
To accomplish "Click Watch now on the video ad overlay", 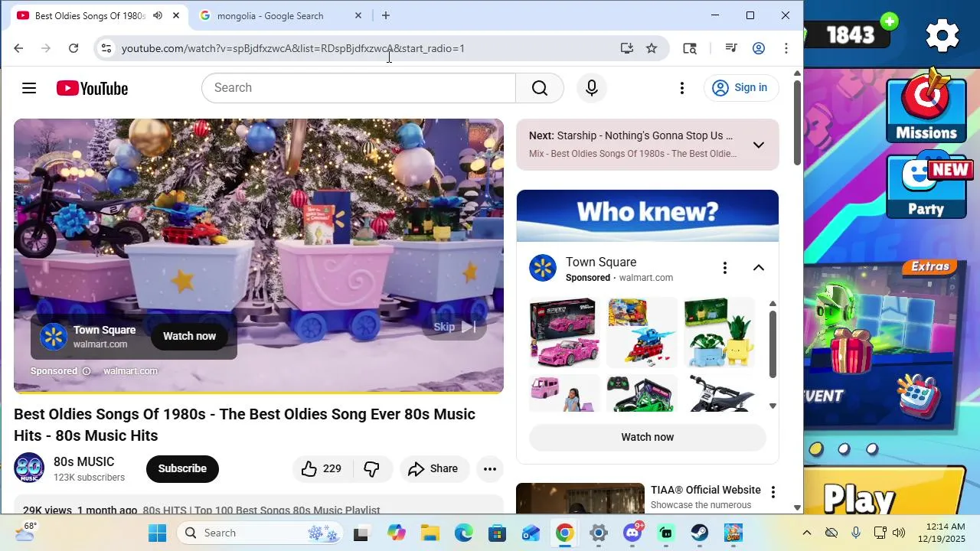I will click(189, 336).
